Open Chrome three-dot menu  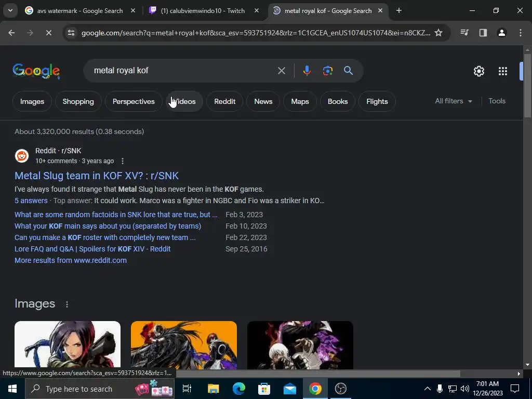(x=520, y=33)
